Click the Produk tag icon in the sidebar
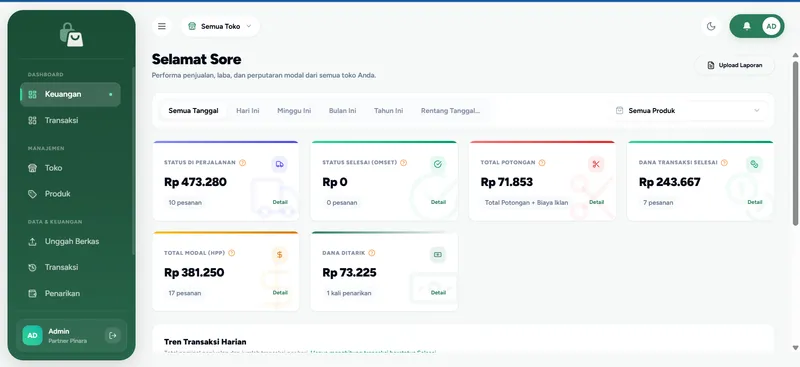This screenshot has height=367, width=800. 32,194
